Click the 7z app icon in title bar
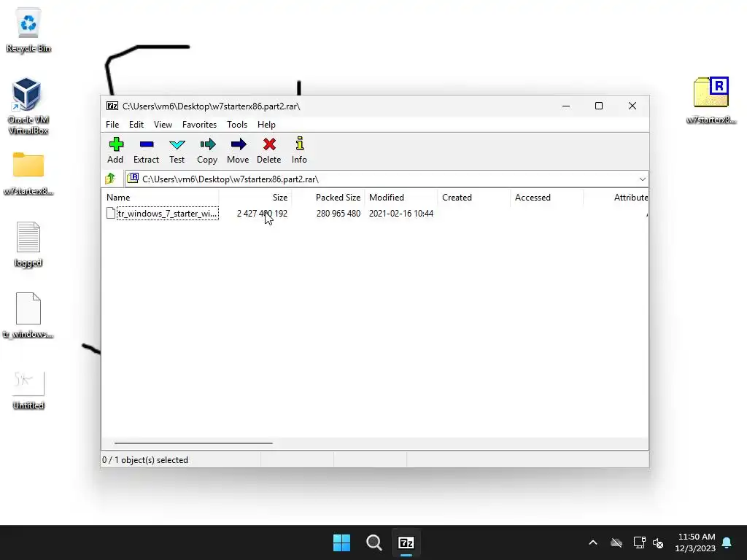This screenshot has width=747, height=560. click(x=112, y=106)
